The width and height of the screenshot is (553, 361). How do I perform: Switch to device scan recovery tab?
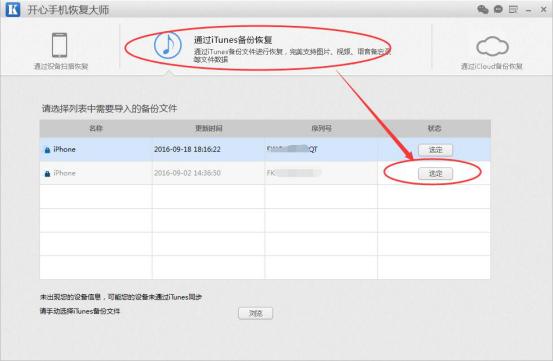click(60, 50)
